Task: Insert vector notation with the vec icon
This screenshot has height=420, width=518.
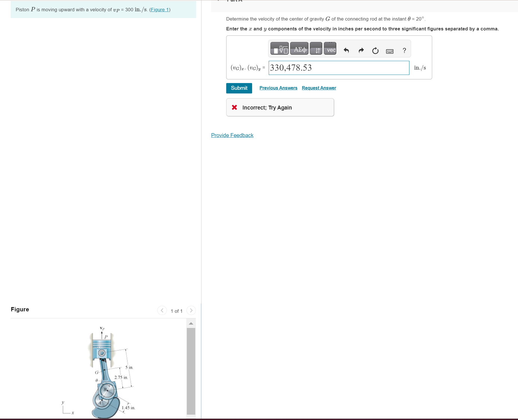Action: point(330,48)
